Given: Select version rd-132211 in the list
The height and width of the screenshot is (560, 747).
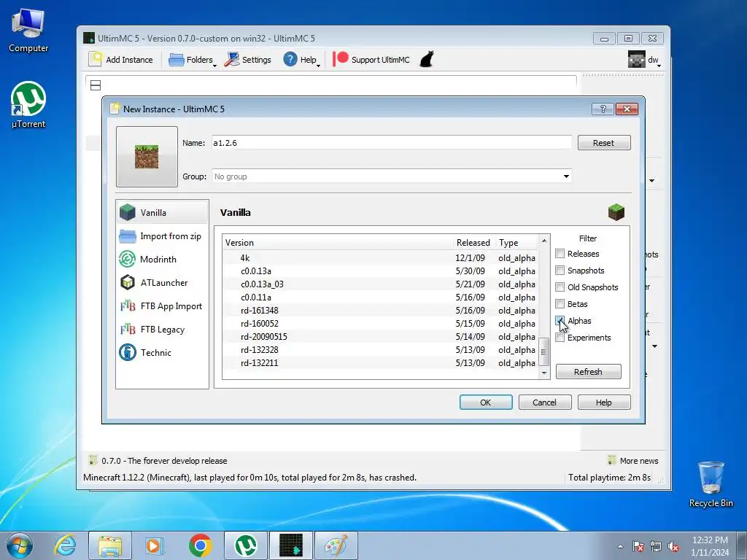Looking at the screenshot, I should pos(381,363).
